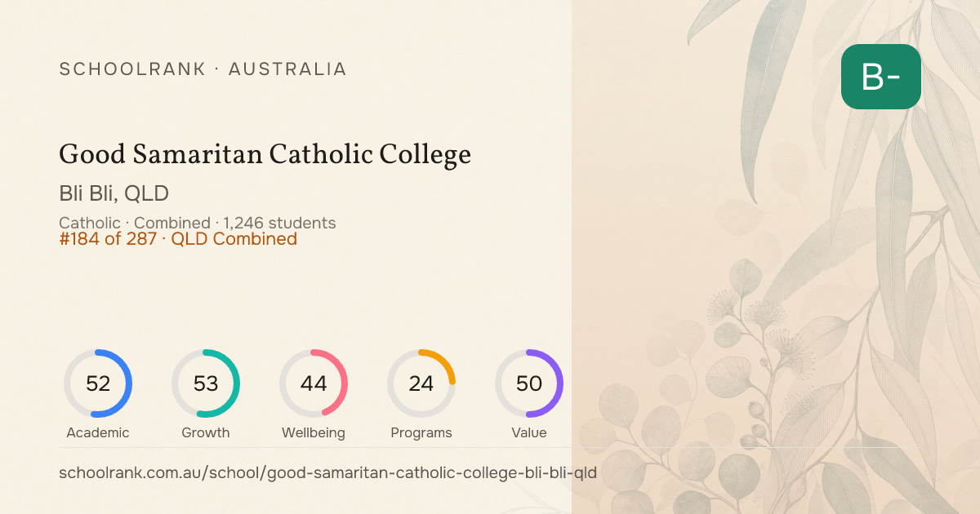
Task: Click the SCHOOLRANK · AUSTRALIA header text
Action: [203, 69]
